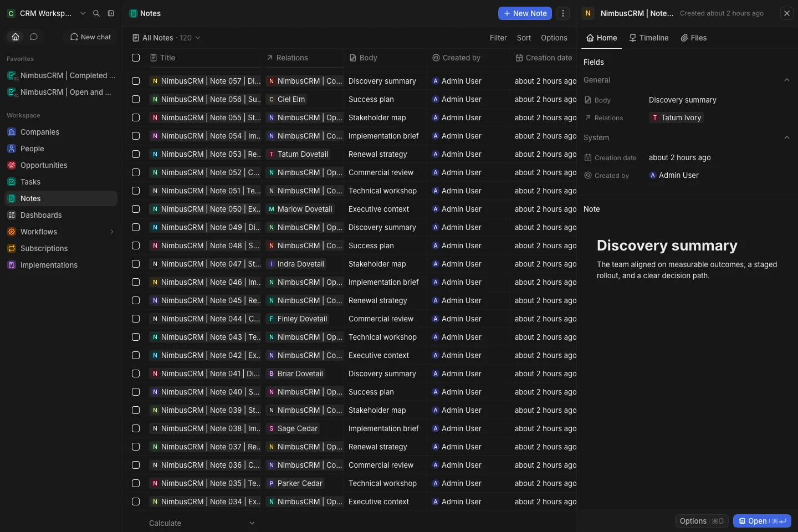
Task: Open the search icon in the sidebar header
Action: (x=96, y=13)
